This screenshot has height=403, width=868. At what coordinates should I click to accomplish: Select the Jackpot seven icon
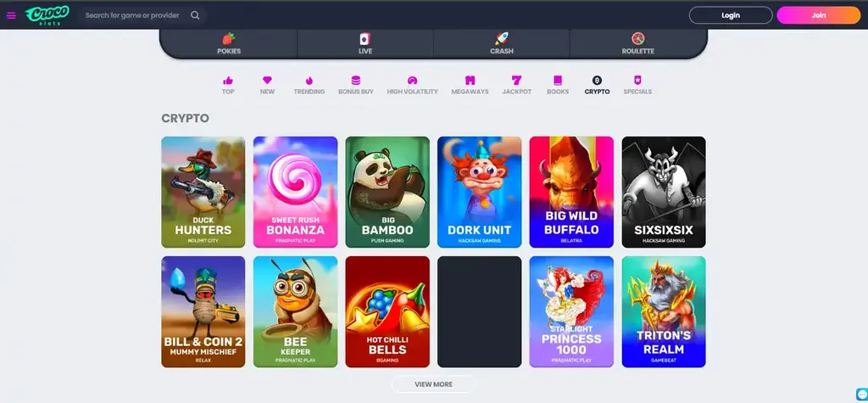coord(516,81)
